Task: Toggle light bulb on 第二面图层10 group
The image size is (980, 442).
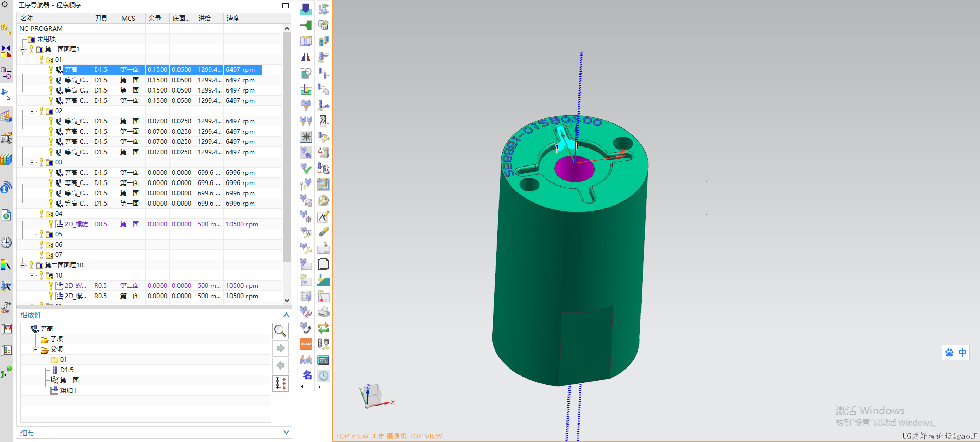Action: (x=31, y=265)
